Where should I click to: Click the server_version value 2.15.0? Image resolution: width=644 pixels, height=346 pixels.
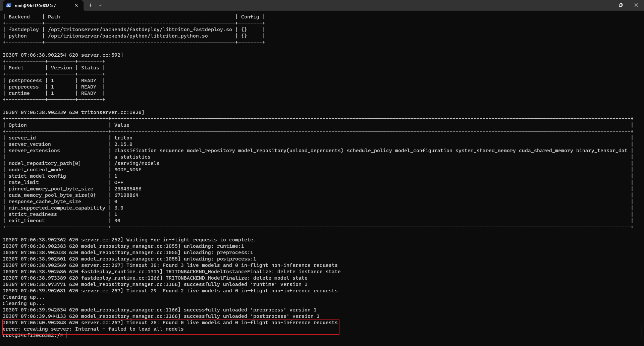pyautogui.click(x=123, y=144)
